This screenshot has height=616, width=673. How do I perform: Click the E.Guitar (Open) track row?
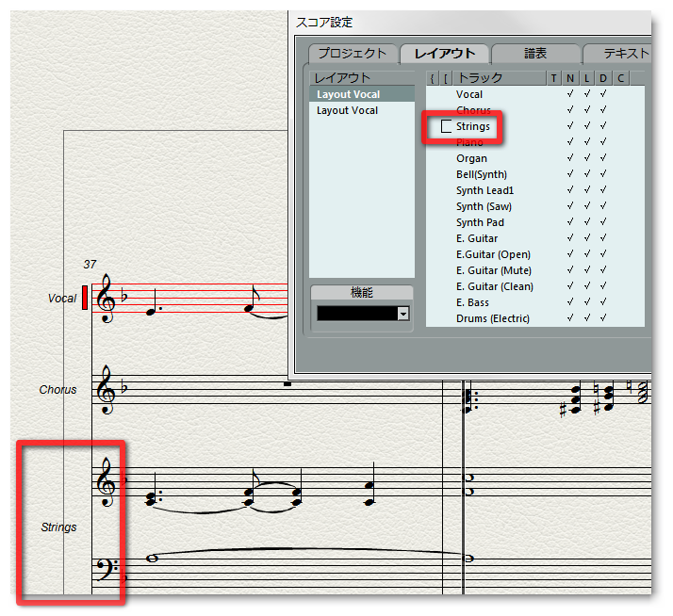click(x=535, y=254)
